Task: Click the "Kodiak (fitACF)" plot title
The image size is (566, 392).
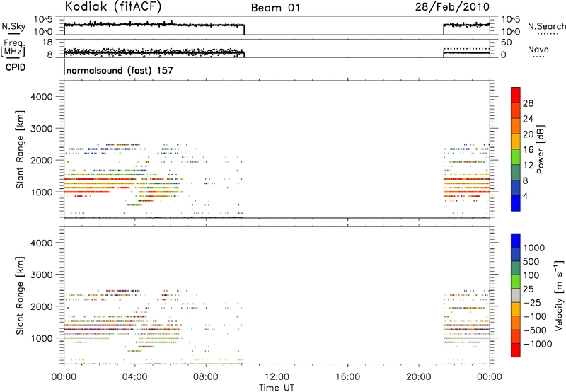Action: (x=113, y=7)
